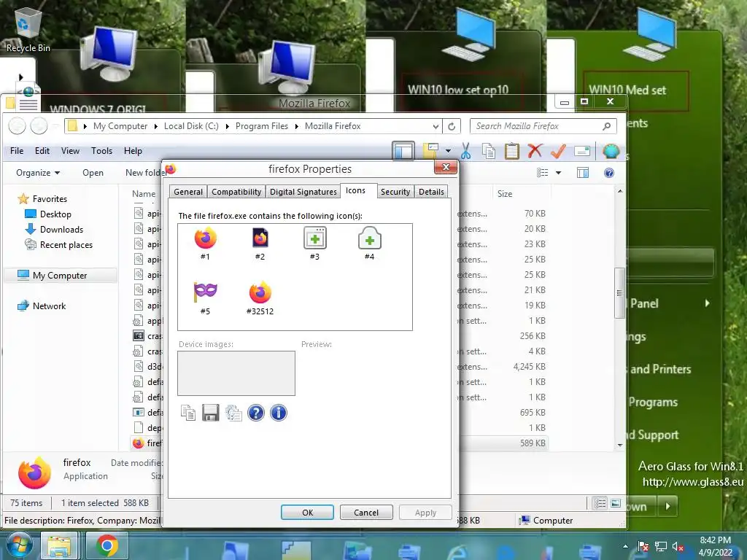Open the Edit menu in Explorer

tap(42, 151)
